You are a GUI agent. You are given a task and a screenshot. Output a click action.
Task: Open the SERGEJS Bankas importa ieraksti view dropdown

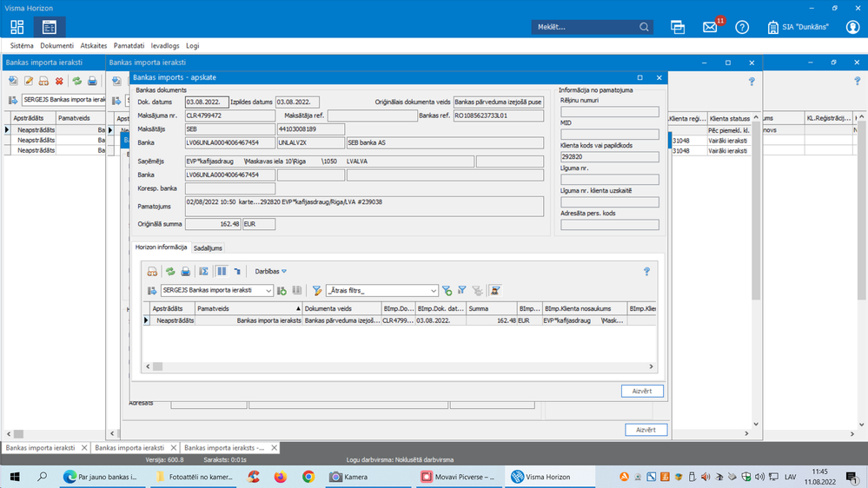[x=268, y=291]
